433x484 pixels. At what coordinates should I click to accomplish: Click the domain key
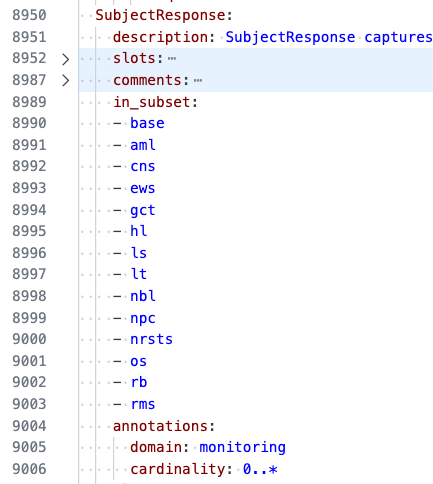click(156, 447)
